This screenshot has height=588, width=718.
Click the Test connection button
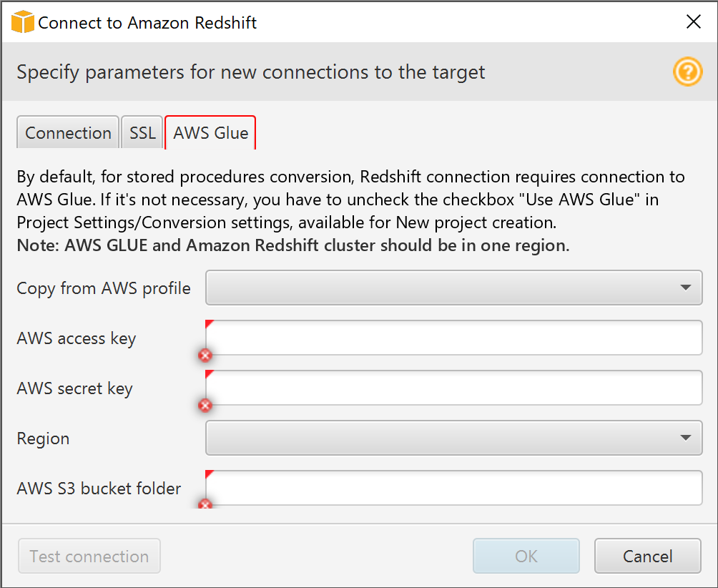point(89,556)
